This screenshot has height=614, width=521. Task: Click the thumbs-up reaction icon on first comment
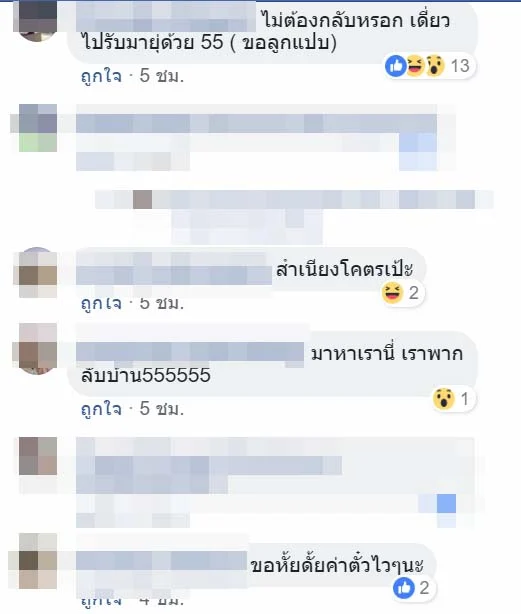pyautogui.click(x=396, y=66)
